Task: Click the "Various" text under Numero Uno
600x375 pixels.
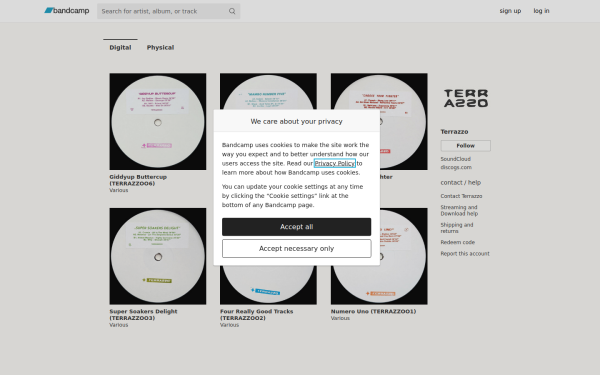Action: coord(340,318)
